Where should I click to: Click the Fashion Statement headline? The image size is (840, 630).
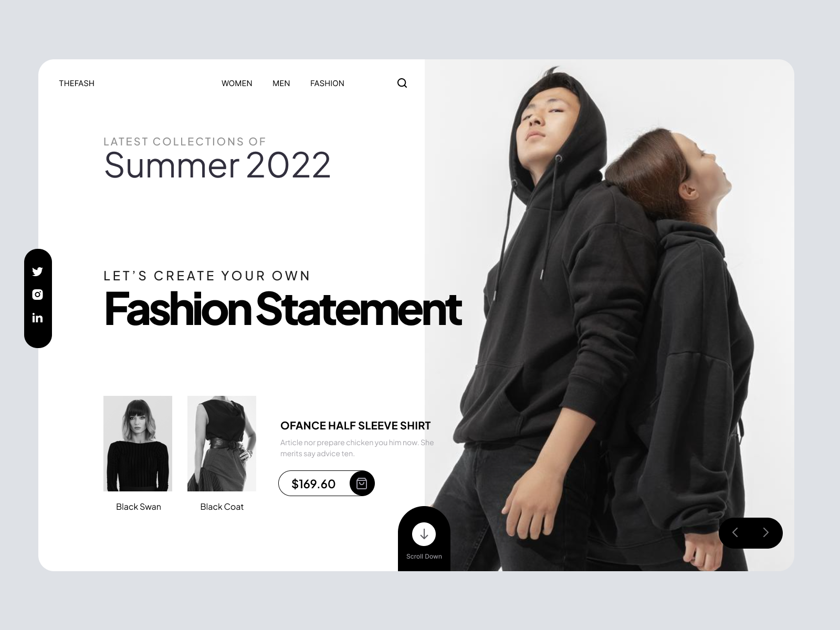(x=283, y=309)
